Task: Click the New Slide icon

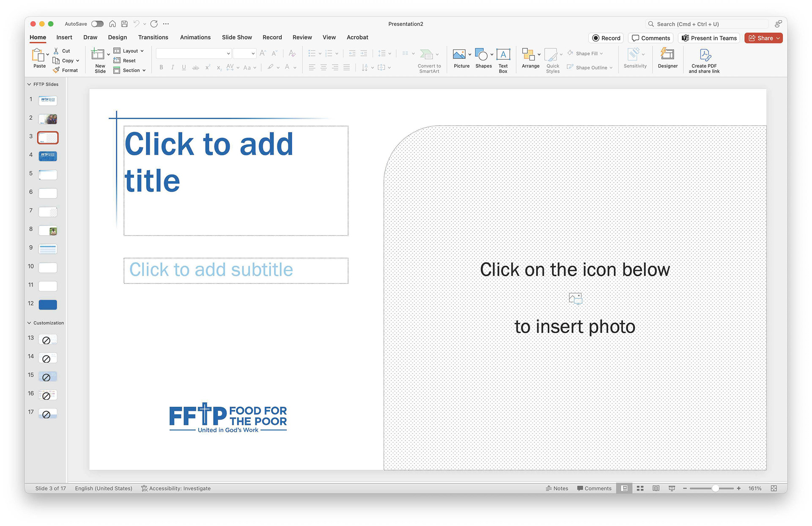Action: point(98,55)
